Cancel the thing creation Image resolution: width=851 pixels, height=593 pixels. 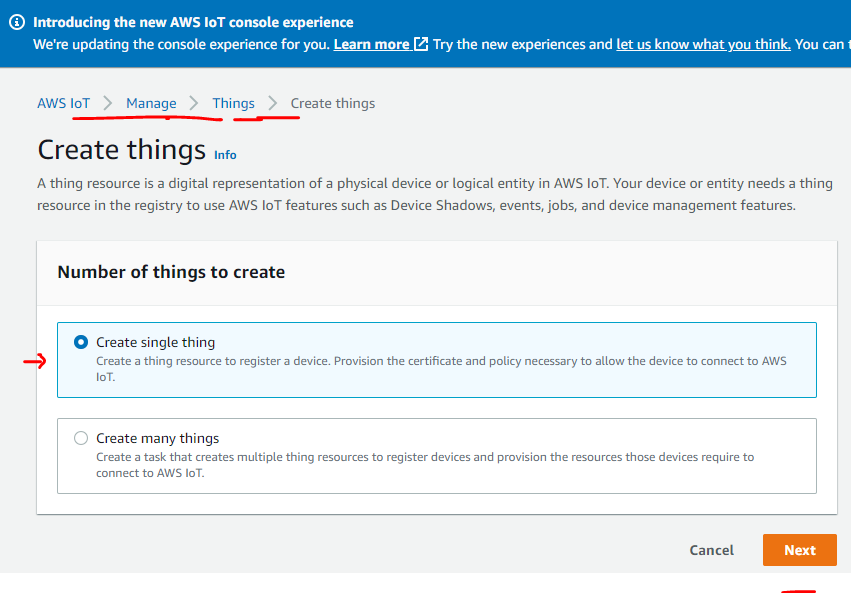711,550
